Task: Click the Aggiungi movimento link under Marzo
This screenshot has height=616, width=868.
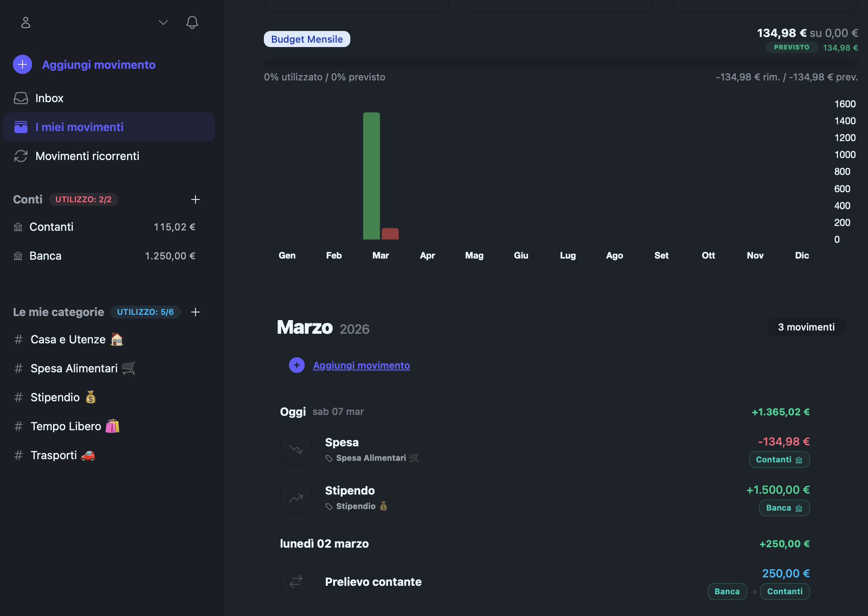Action: [x=361, y=365]
